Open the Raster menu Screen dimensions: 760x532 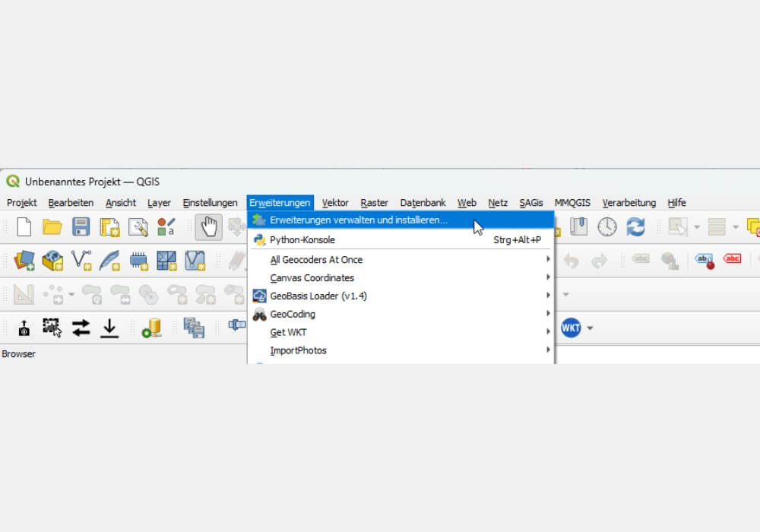(x=374, y=202)
